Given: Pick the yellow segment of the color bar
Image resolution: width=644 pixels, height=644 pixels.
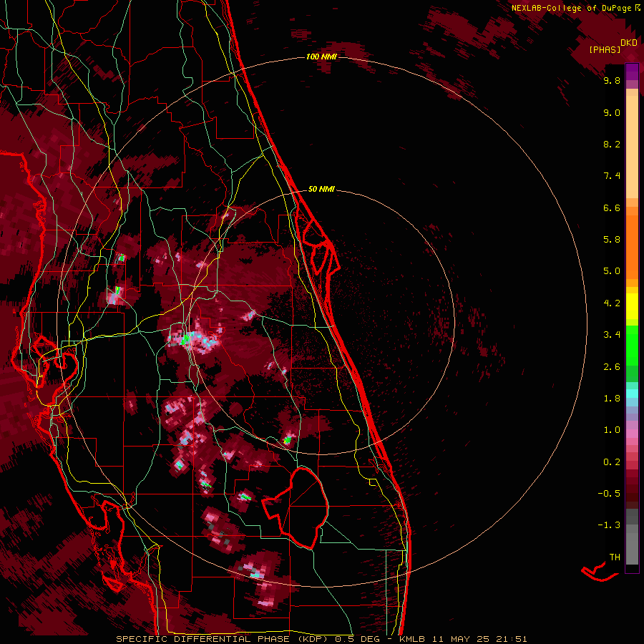Looking at the screenshot, I should (632, 306).
